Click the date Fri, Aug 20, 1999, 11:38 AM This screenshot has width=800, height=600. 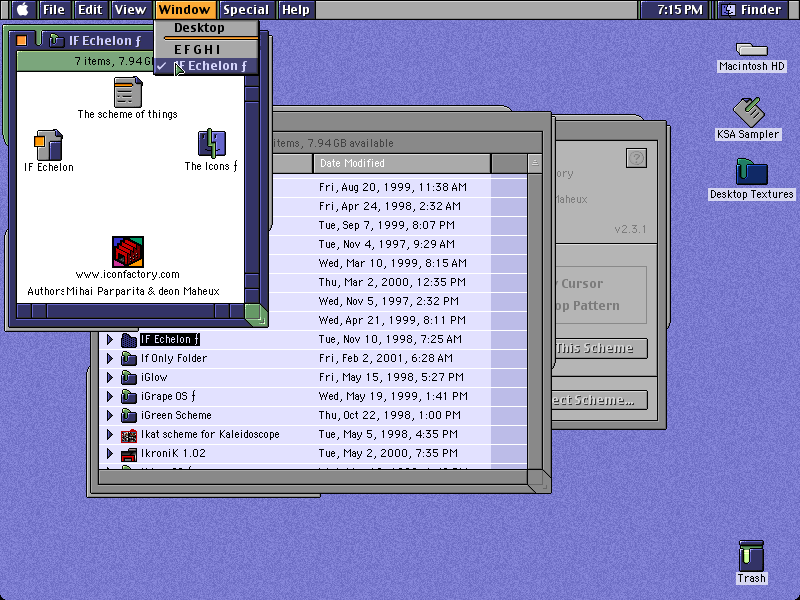click(x=393, y=187)
